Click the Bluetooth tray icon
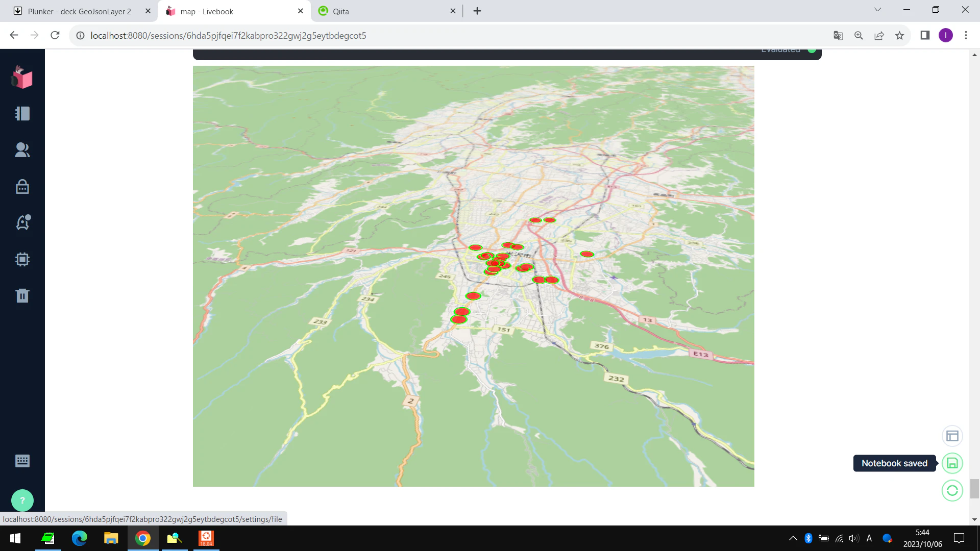 [x=808, y=538]
